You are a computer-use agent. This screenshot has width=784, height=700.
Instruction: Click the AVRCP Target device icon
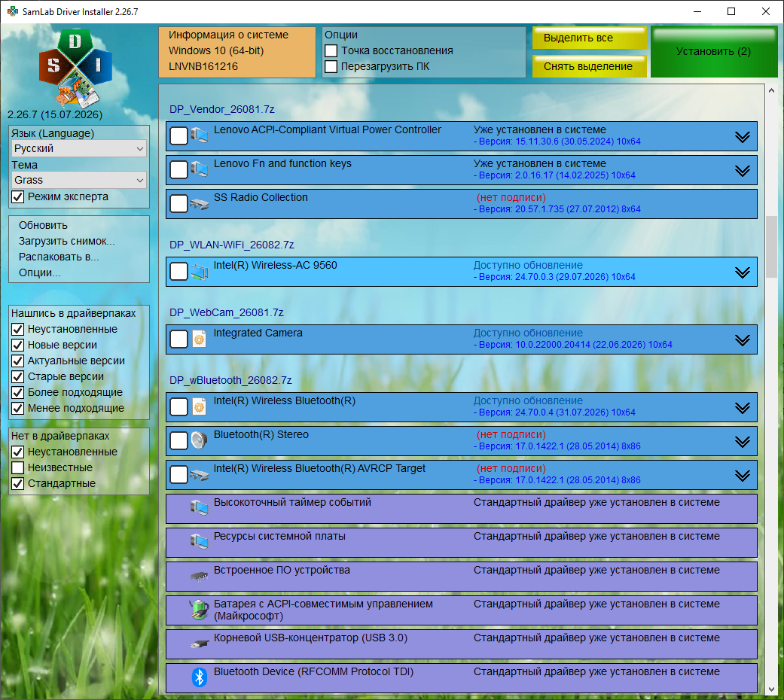(199, 474)
